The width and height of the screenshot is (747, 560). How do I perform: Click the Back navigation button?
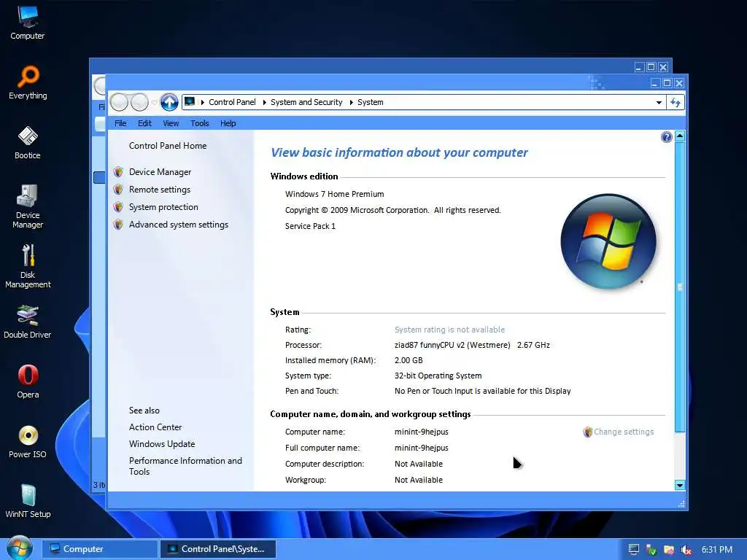click(119, 102)
